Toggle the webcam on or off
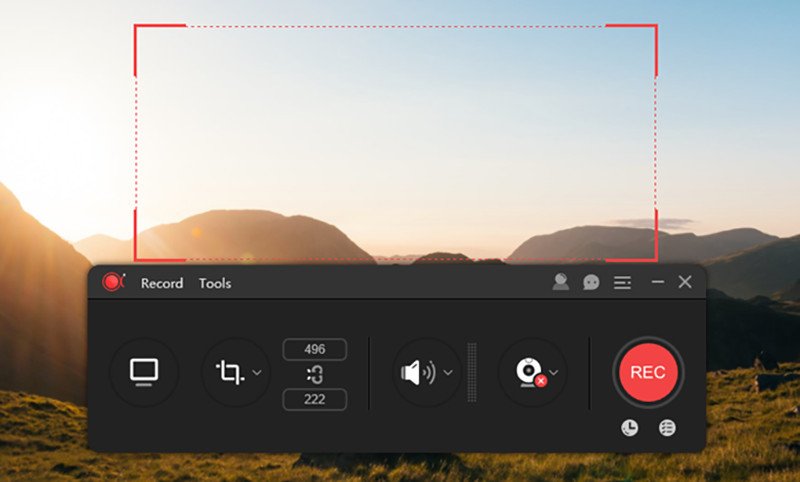The image size is (800, 482). pyautogui.click(x=526, y=373)
